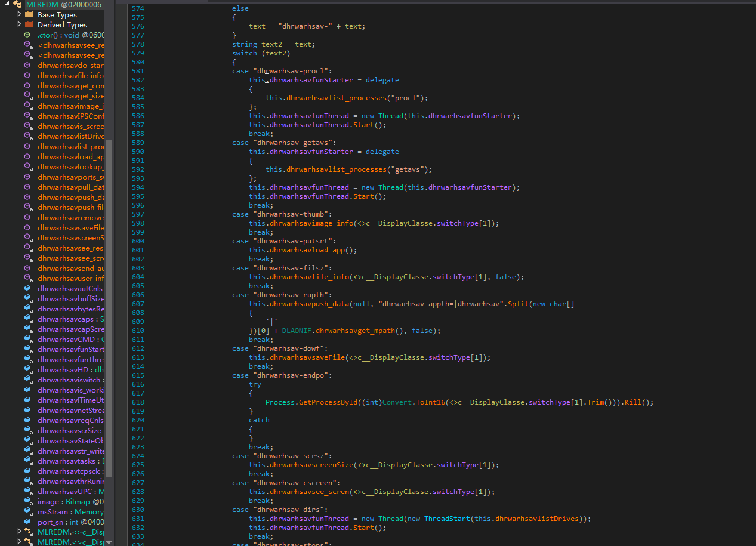This screenshot has width=756, height=546.
Task: Click the dhrwarhsavfile_info method icon
Action: (x=28, y=75)
